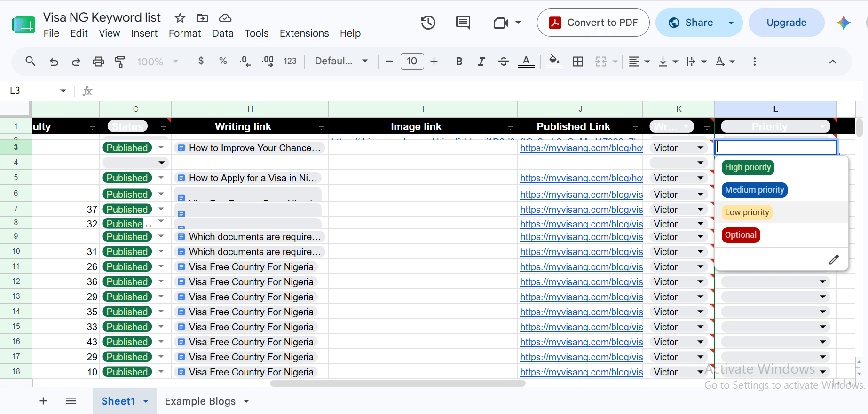Open the File menu
Viewport: 868px width, 414px height.
pos(51,33)
